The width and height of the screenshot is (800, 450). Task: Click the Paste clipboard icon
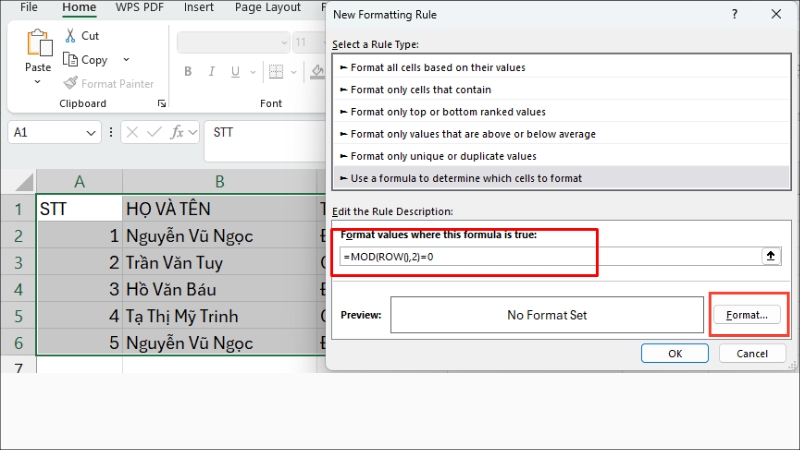39,43
